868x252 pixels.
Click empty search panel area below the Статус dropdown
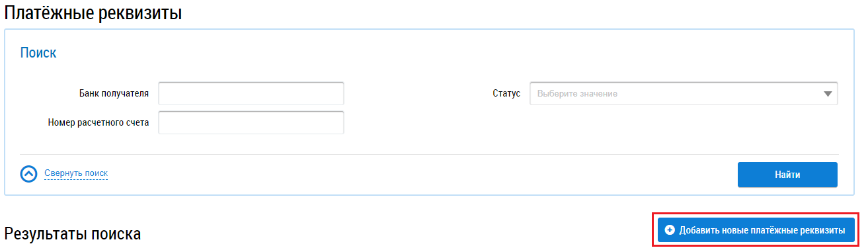[x=684, y=129]
